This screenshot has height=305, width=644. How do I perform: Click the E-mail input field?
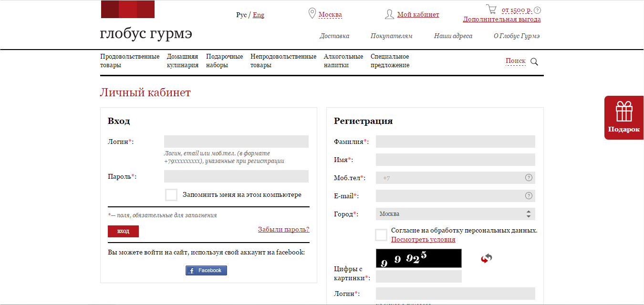(x=456, y=196)
